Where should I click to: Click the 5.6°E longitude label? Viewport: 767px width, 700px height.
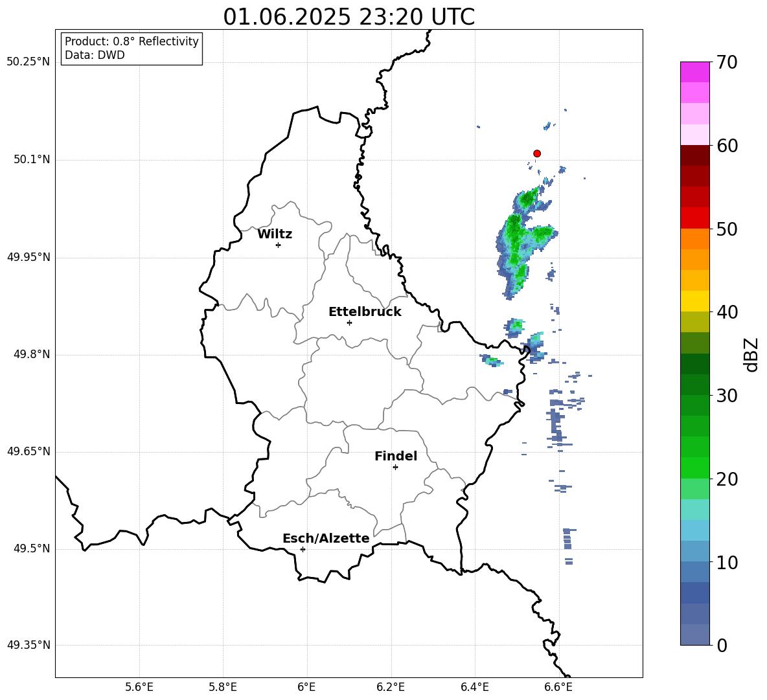click(x=139, y=687)
